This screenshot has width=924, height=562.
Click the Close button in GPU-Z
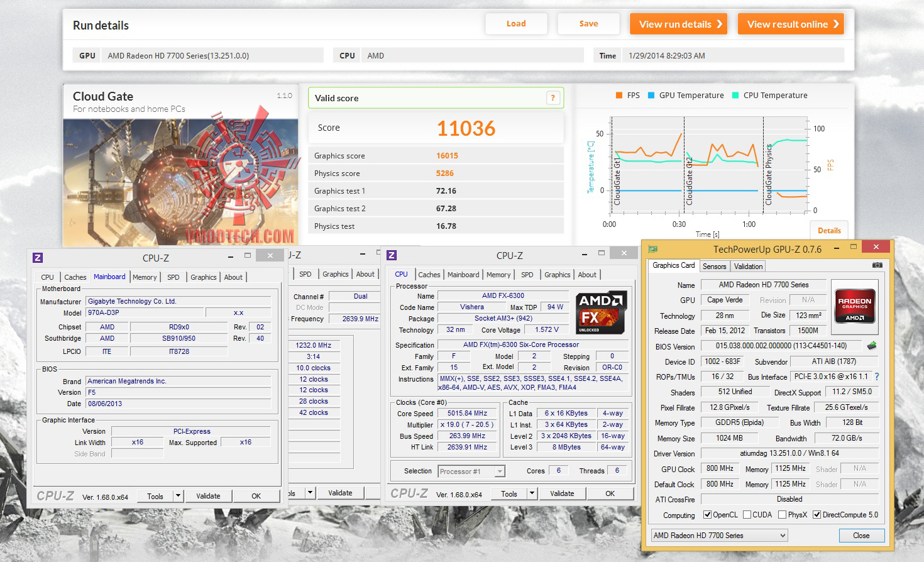click(x=861, y=536)
